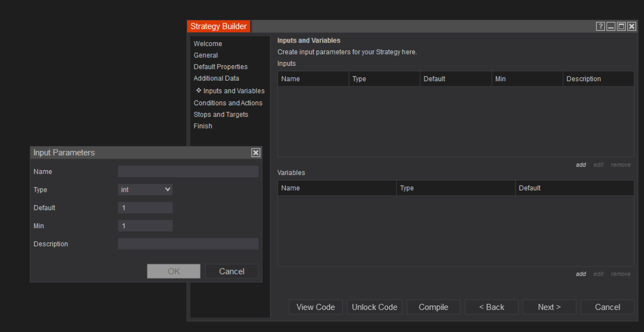Jump to the Finish step

pos(203,126)
